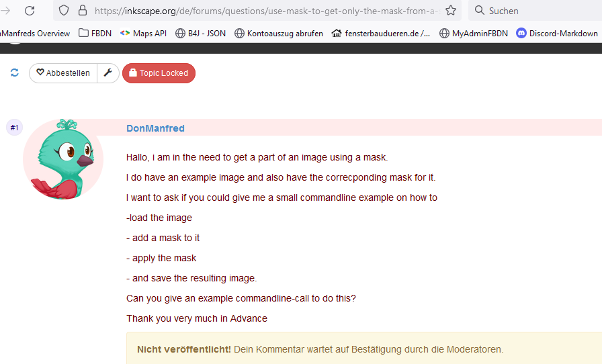Click DonManfred's bird avatar

62,160
